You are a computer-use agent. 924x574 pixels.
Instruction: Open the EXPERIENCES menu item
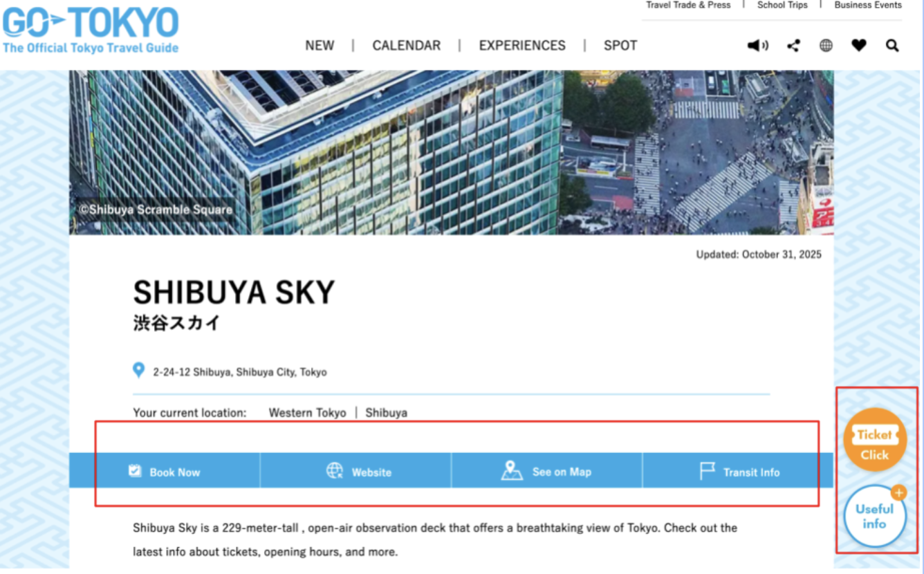(x=522, y=46)
